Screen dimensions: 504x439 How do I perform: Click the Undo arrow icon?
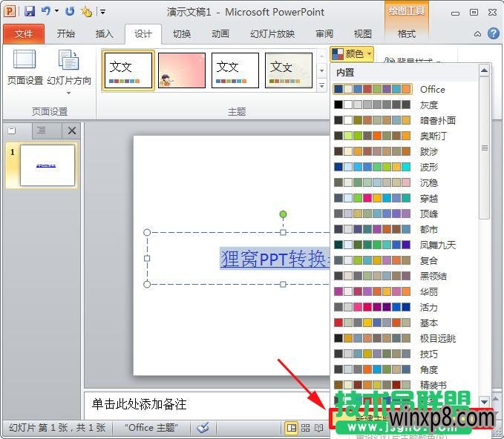point(46,11)
